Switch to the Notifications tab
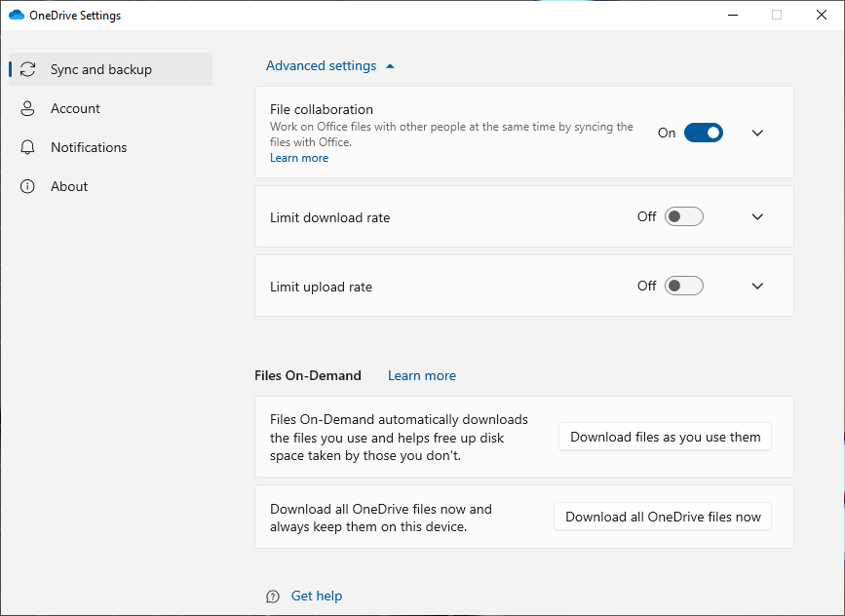 coord(89,147)
